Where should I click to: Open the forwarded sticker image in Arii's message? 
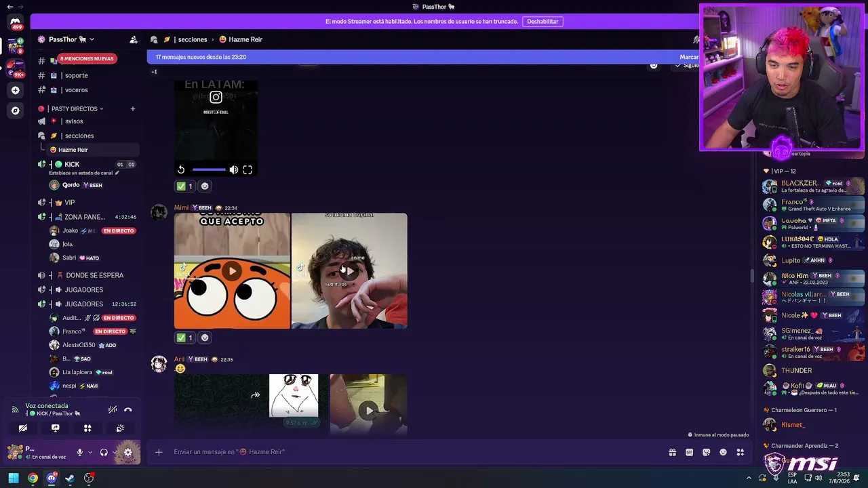(294, 396)
